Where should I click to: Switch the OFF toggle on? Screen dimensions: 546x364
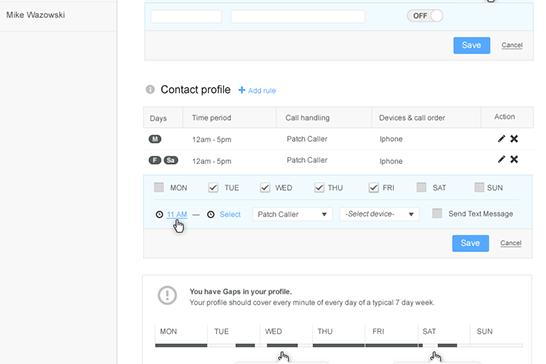425,16
